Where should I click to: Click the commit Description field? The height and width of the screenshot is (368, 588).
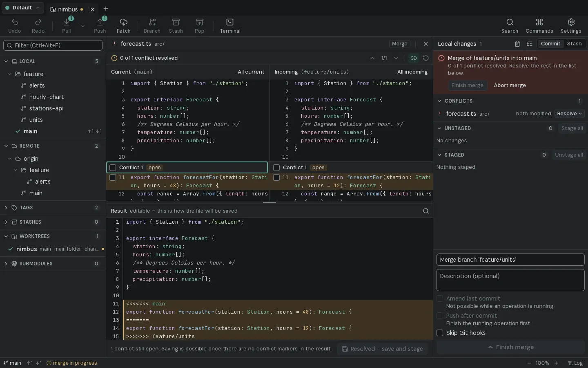pos(510,280)
